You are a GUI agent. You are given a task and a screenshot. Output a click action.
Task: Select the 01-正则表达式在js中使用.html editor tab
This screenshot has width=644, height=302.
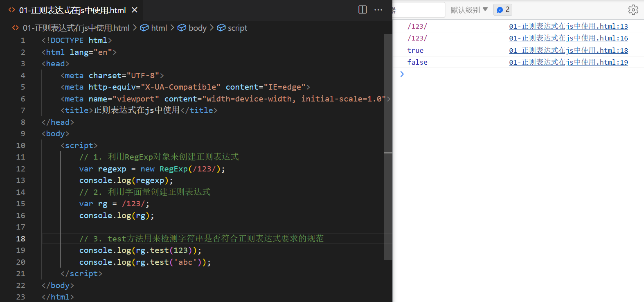point(72,10)
